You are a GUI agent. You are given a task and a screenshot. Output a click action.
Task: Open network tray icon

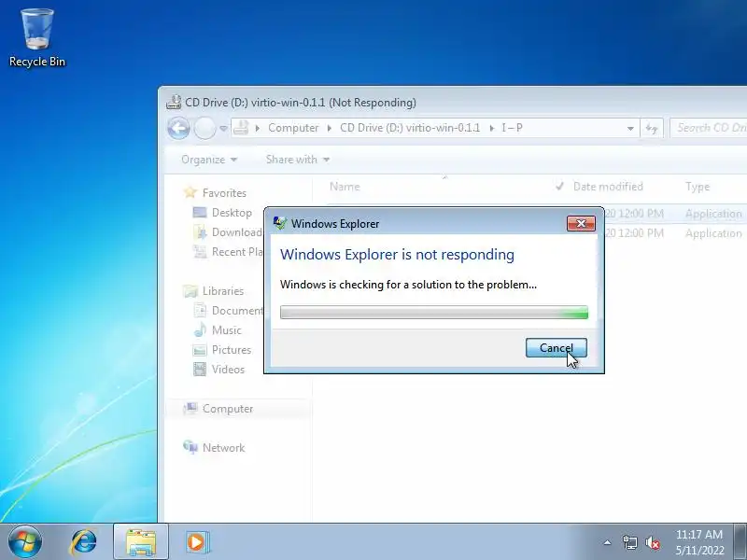coord(629,542)
